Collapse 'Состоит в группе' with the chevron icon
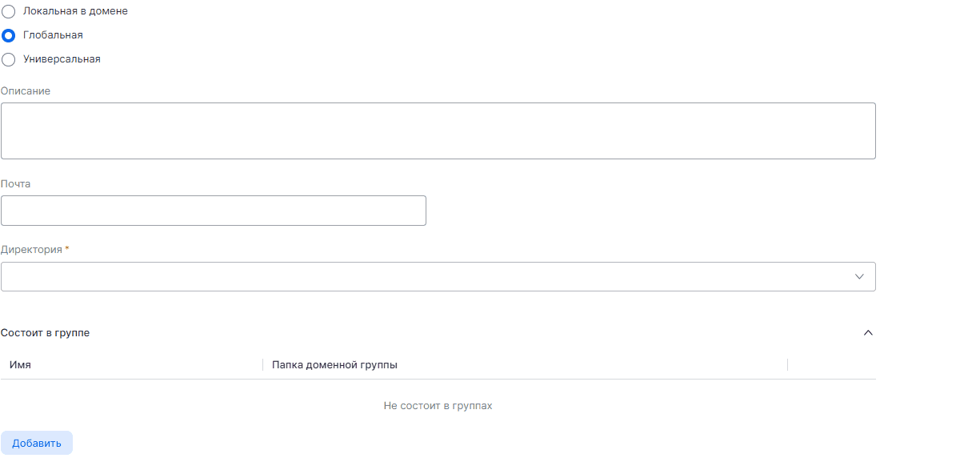980x466 pixels. pyautogui.click(x=868, y=333)
